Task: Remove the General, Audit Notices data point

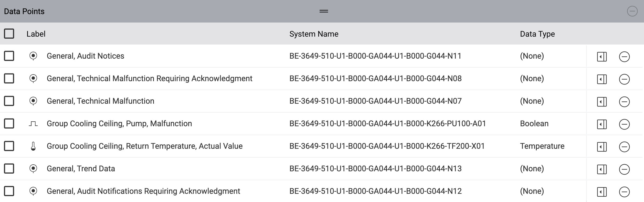Action: [x=624, y=57]
